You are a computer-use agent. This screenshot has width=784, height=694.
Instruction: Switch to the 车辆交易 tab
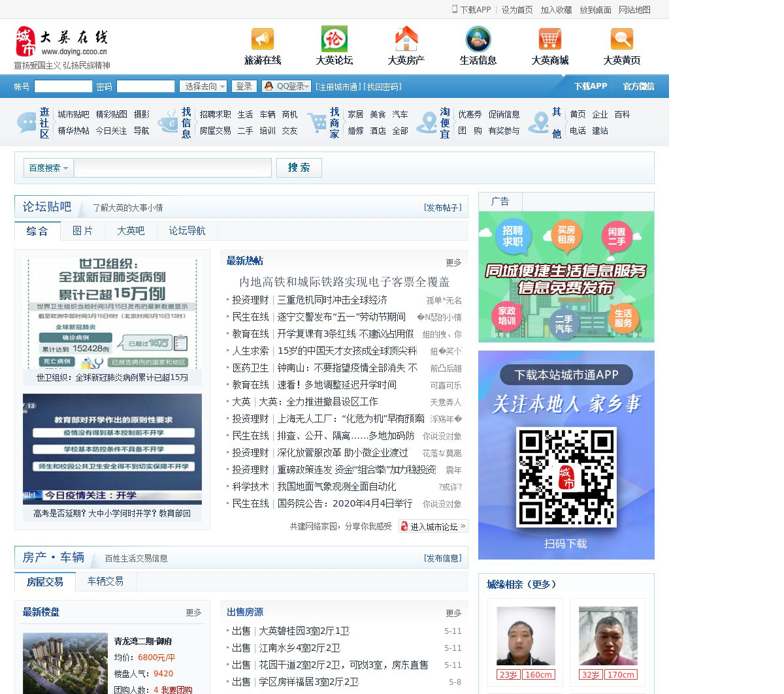106,581
